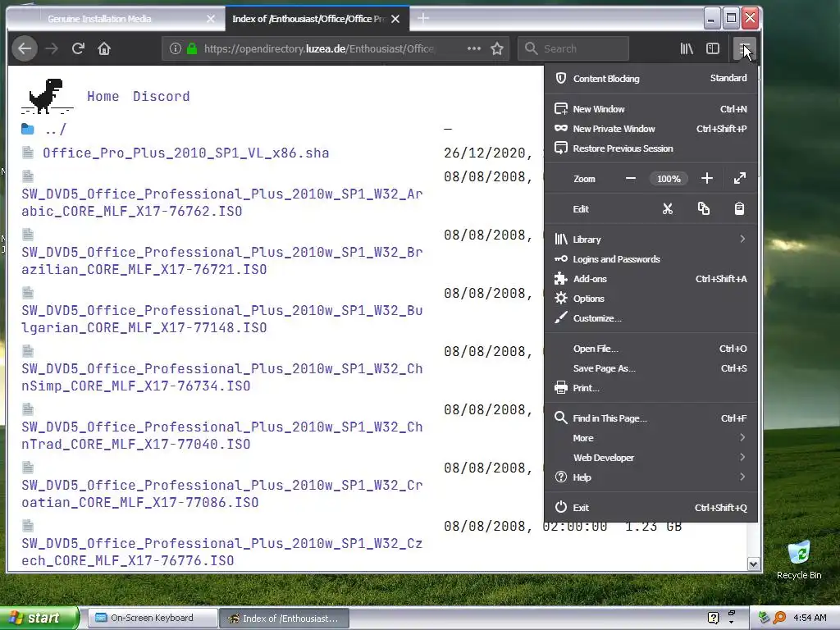
Task: Expand the More submenu
Action: [x=651, y=438]
